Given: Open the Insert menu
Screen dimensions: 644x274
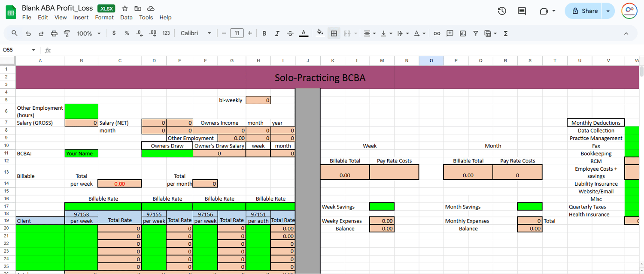Looking at the screenshot, I should coord(81,18).
